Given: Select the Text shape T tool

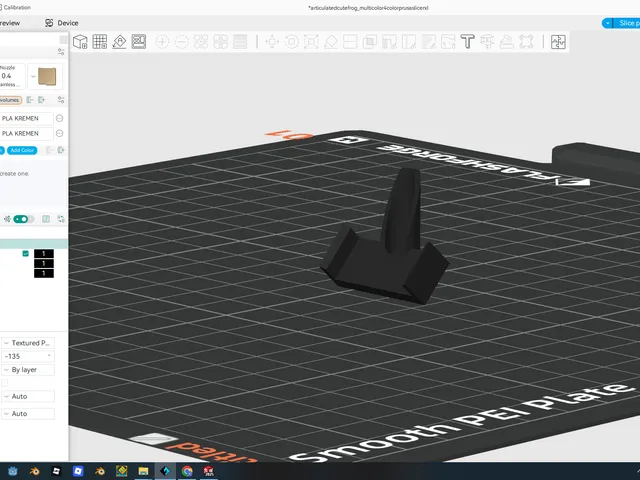Looking at the screenshot, I should pos(467,42).
